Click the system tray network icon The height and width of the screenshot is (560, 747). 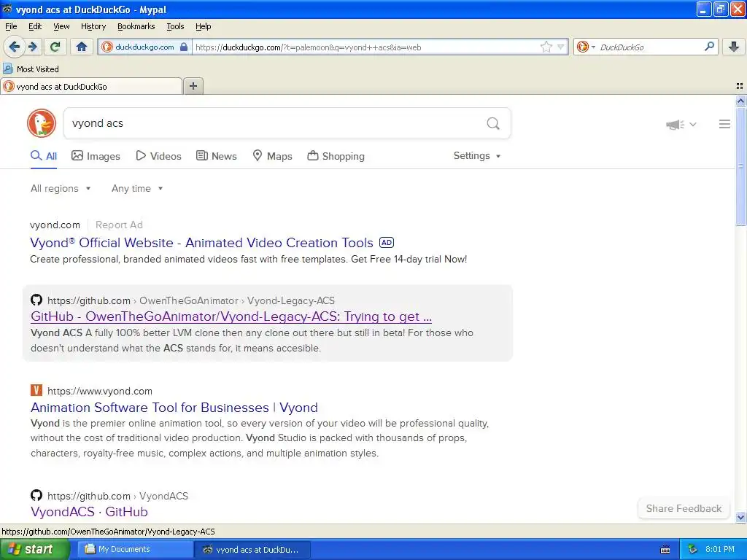point(693,550)
